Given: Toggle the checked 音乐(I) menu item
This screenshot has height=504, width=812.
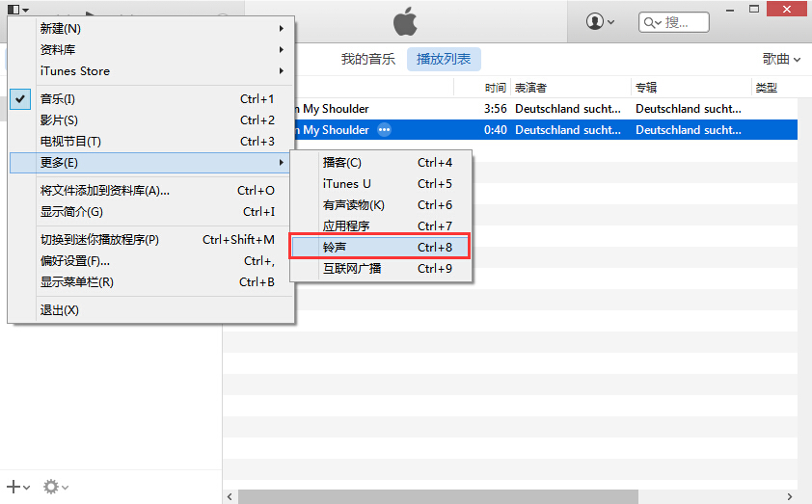Looking at the screenshot, I should point(151,99).
